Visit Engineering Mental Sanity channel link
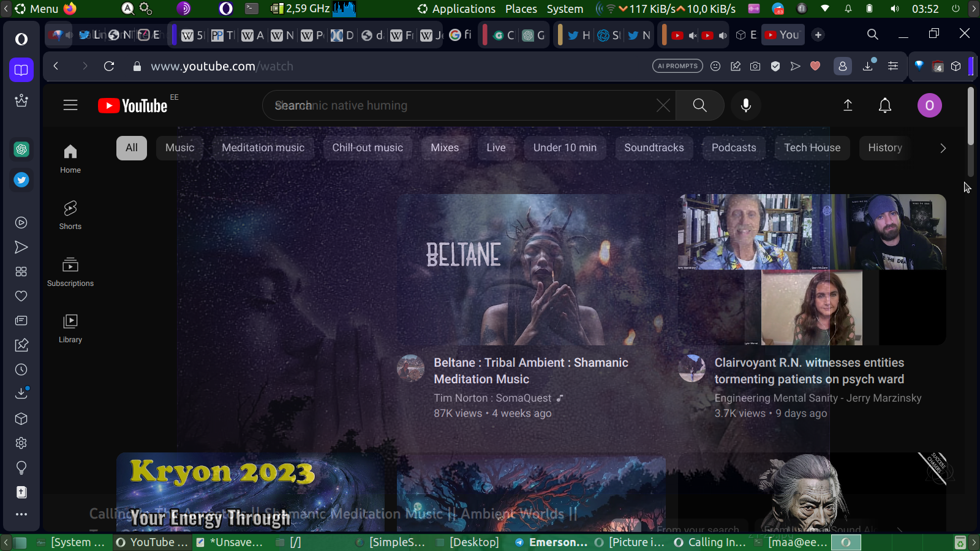Screen dimensions: 980x551 click(x=818, y=398)
